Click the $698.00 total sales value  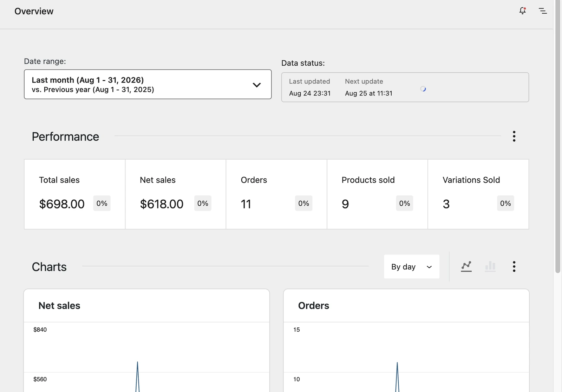(x=62, y=204)
